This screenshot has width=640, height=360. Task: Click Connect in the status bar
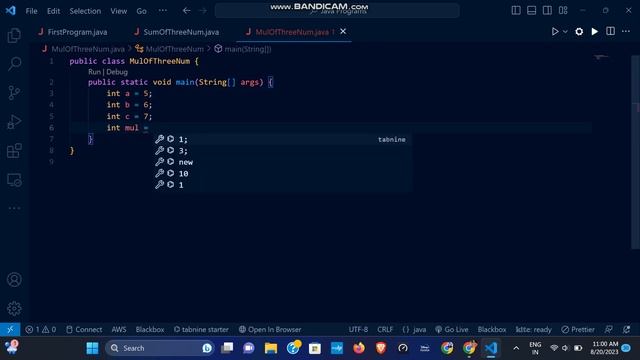(x=84, y=329)
